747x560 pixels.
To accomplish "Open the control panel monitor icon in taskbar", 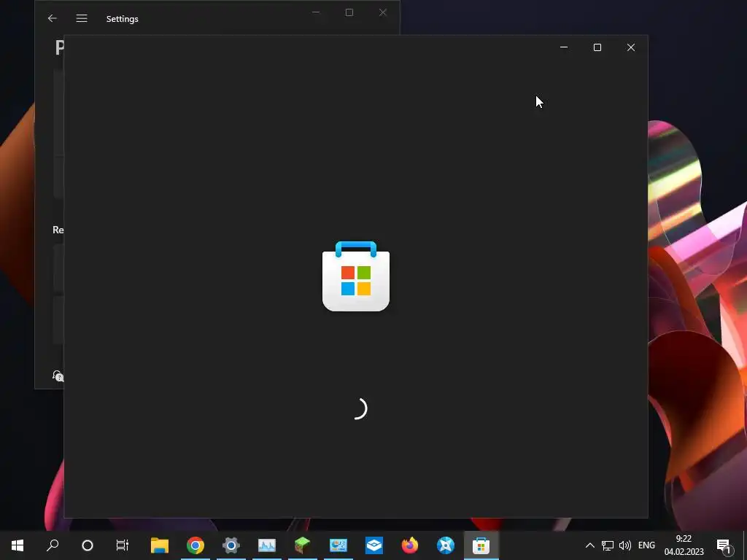I will [338, 545].
